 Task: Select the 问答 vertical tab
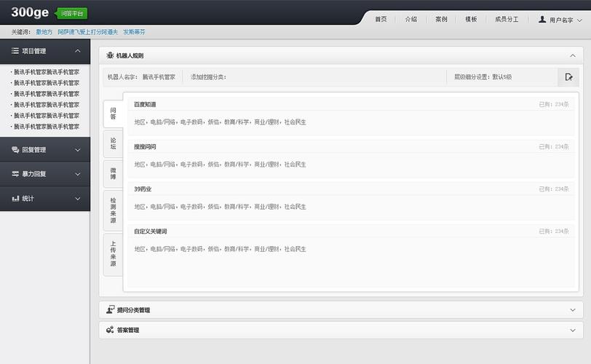click(x=113, y=114)
